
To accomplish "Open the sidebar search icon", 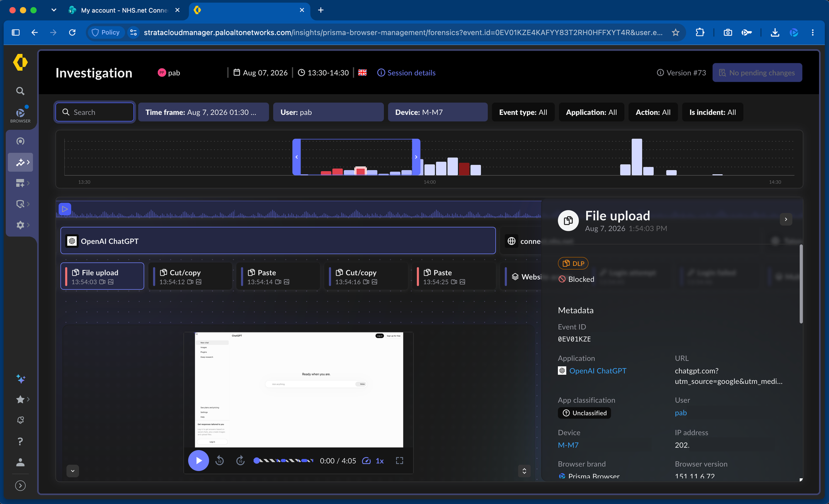I will (20, 91).
